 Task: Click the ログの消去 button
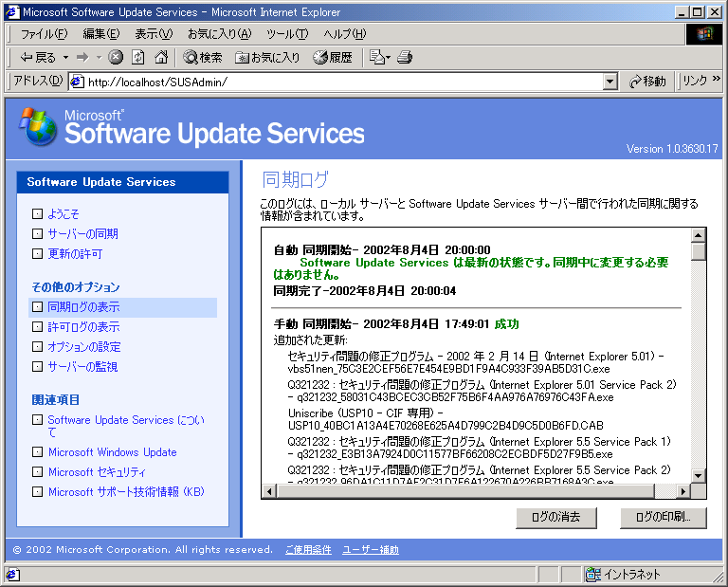click(556, 518)
